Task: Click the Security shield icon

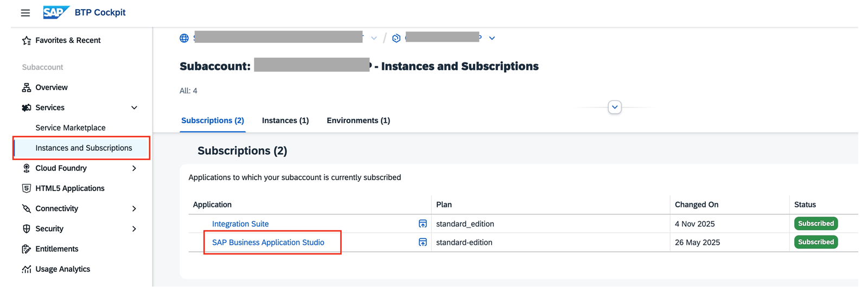Action: click(x=27, y=228)
